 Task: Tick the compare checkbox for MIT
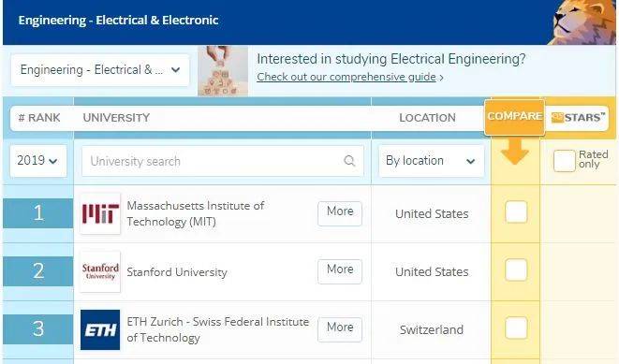pos(516,211)
